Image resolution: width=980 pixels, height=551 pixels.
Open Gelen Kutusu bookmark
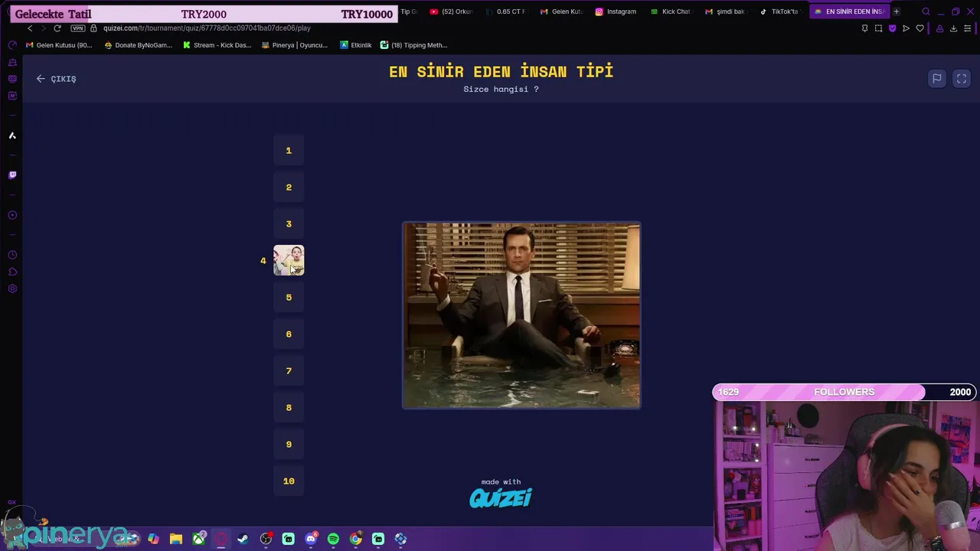pyautogui.click(x=59, y=45)
